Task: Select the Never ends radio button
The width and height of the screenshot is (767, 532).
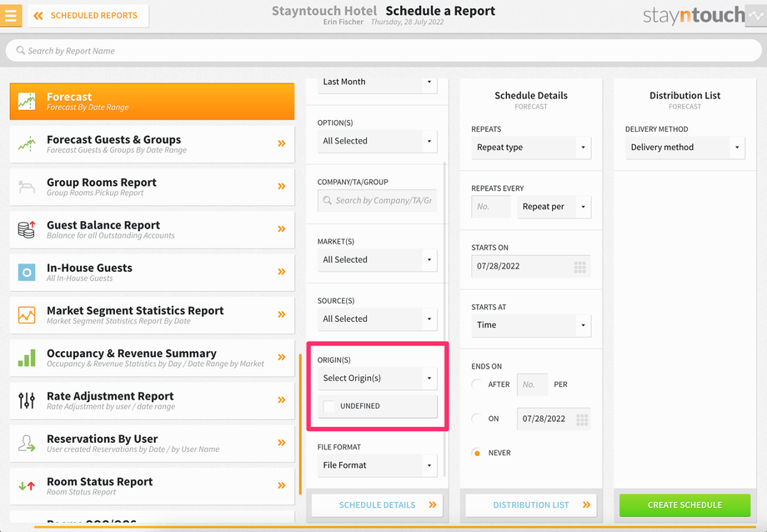Action: coord(477,454)
